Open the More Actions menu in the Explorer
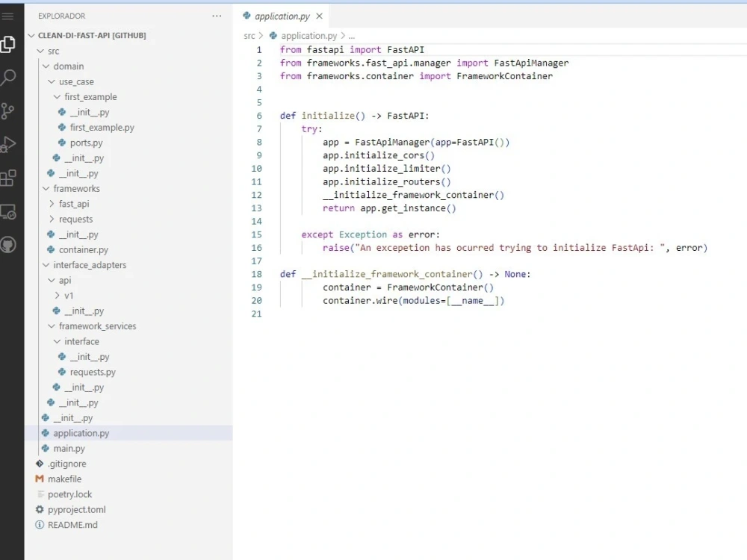This screenshot has width=747, height=560. click(217, 15)
